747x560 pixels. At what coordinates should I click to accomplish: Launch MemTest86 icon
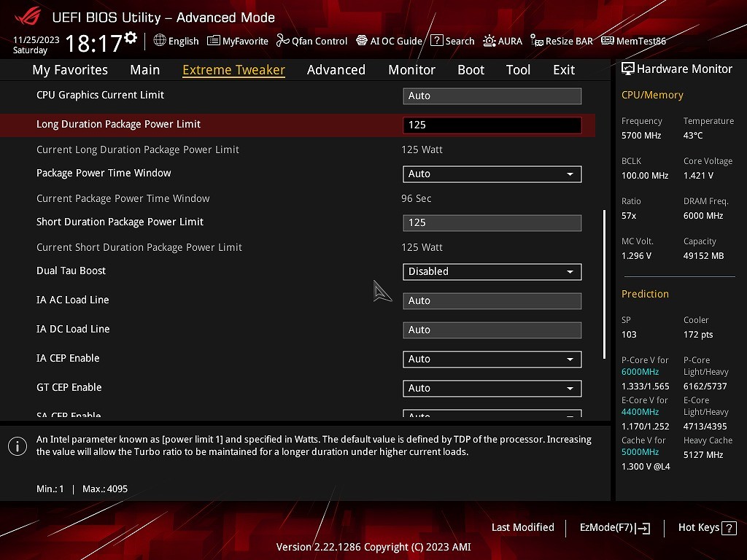(608, 41)
